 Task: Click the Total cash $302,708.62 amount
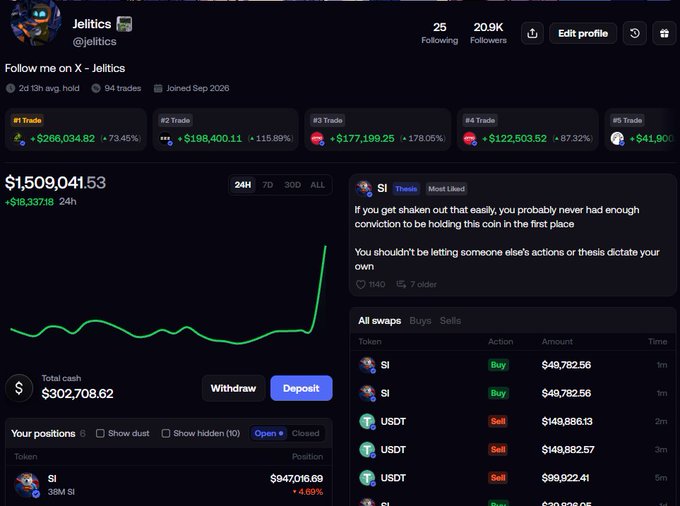coord(77,394)
